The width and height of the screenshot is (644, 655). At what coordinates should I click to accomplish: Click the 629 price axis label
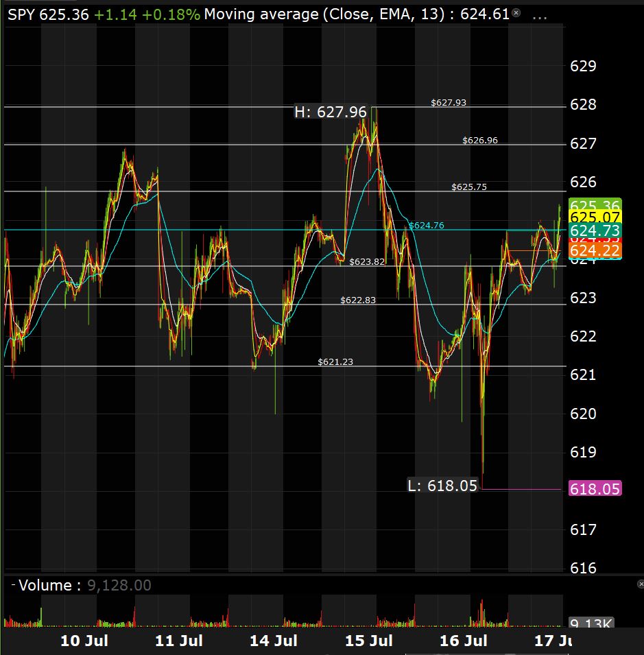coord(583,66)
